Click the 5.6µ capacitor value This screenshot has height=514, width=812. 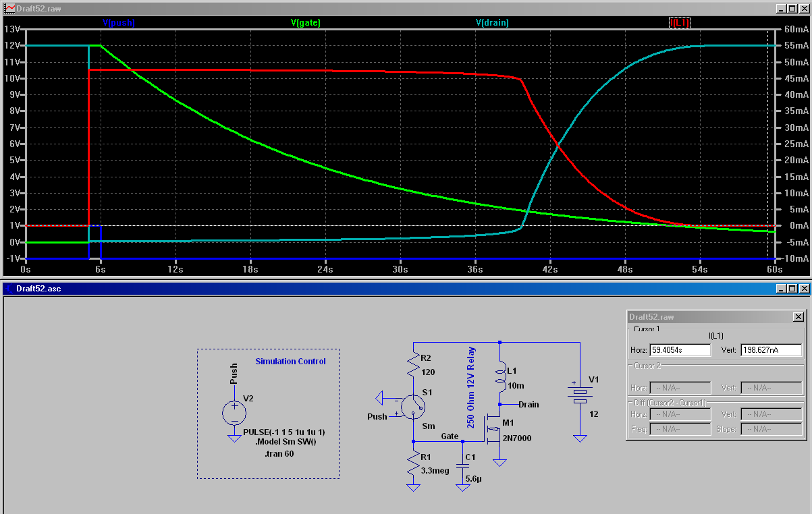coord(474,478)
